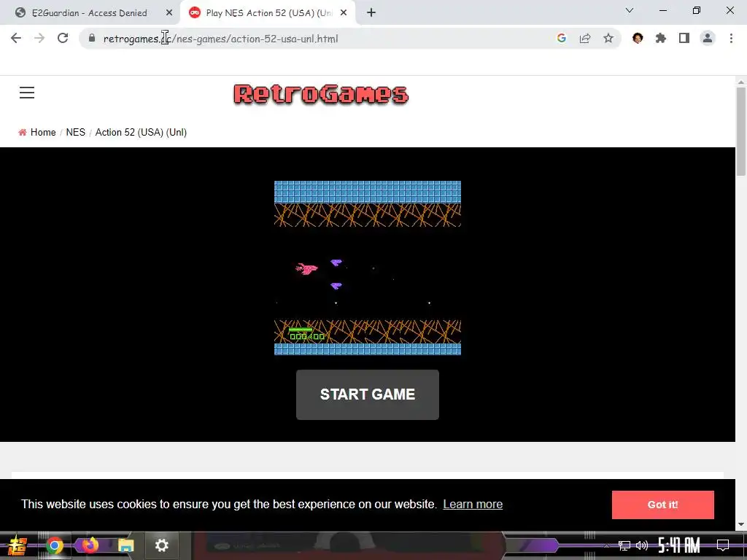Open the Google icon in address bar
The image size is (747, 560).
[x=561, y=38]
